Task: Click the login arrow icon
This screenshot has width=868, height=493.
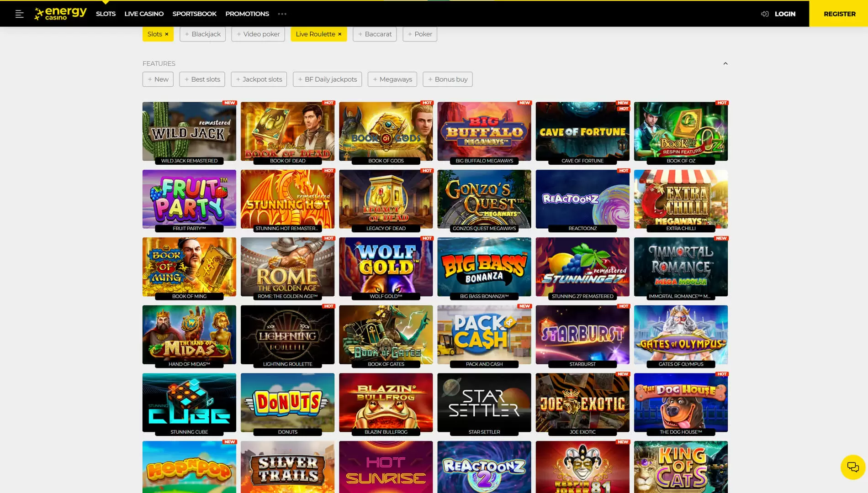Action: [x=764, y=14]
